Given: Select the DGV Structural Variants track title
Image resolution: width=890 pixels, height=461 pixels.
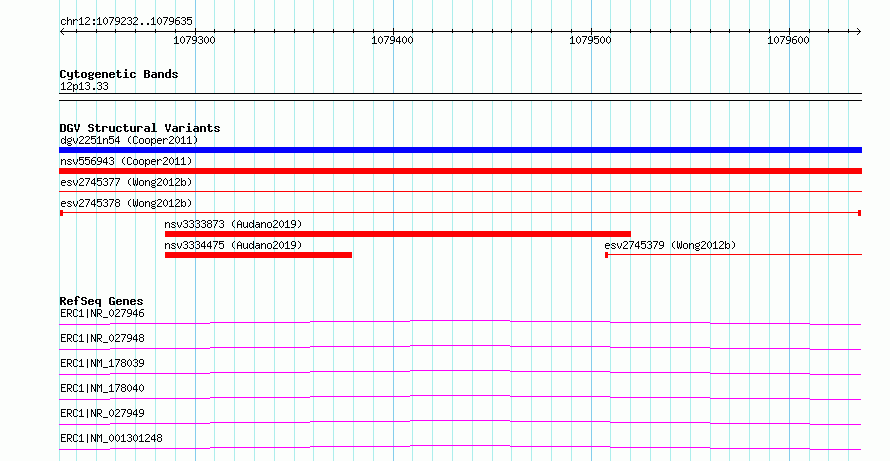Looking at the screenshot, I should point(140,128).
